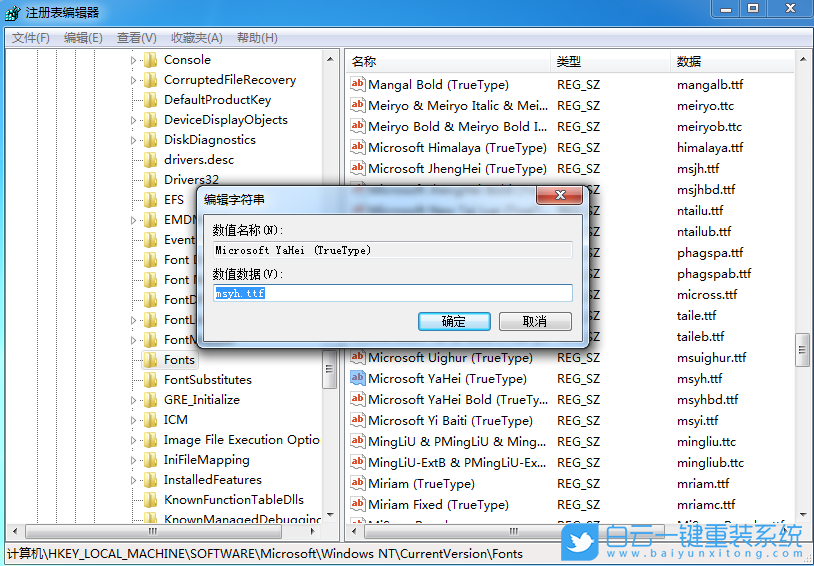Click the value list horizontal scrollbar thumb
The width and height of the screenshot is (814, 566).
click(514, 531)
